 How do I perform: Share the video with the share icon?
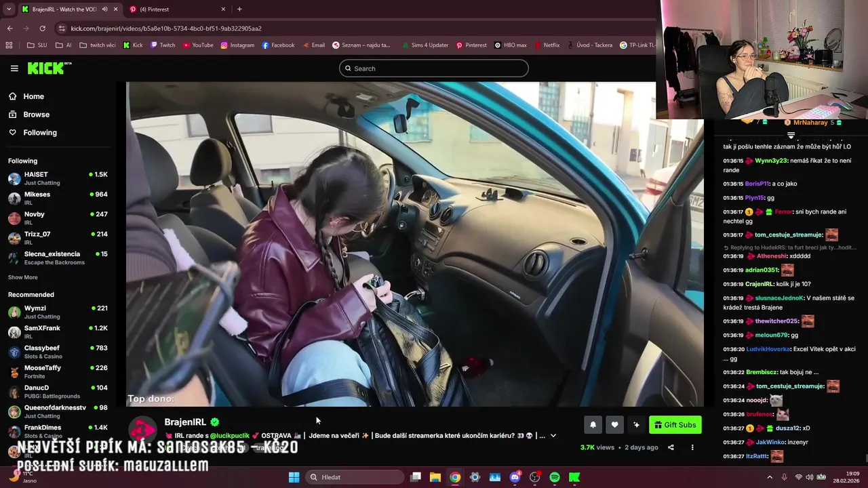[x=671, y=447]
